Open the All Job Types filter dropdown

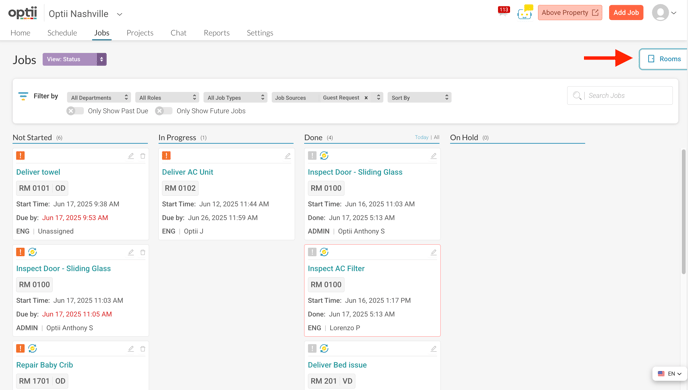point(235,97)
